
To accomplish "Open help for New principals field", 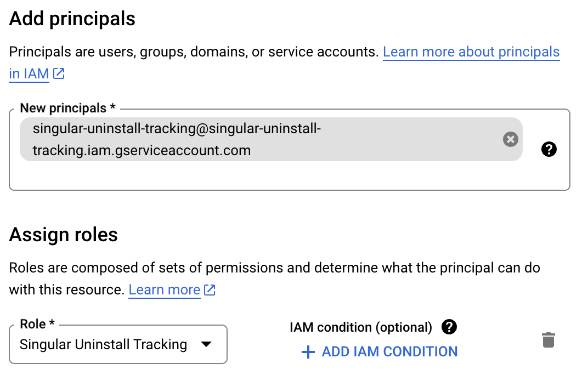I will [x=549, y=149].
